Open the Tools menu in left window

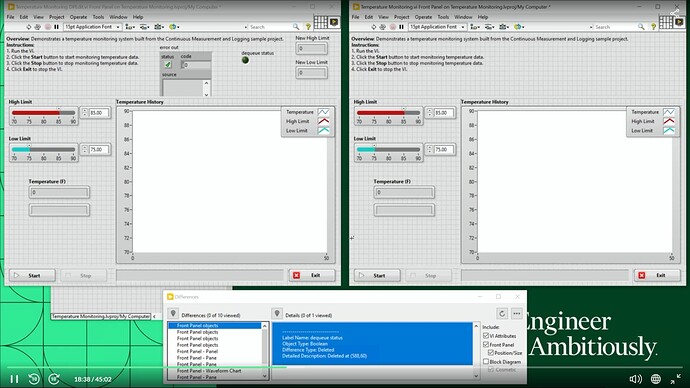point(98,17)
